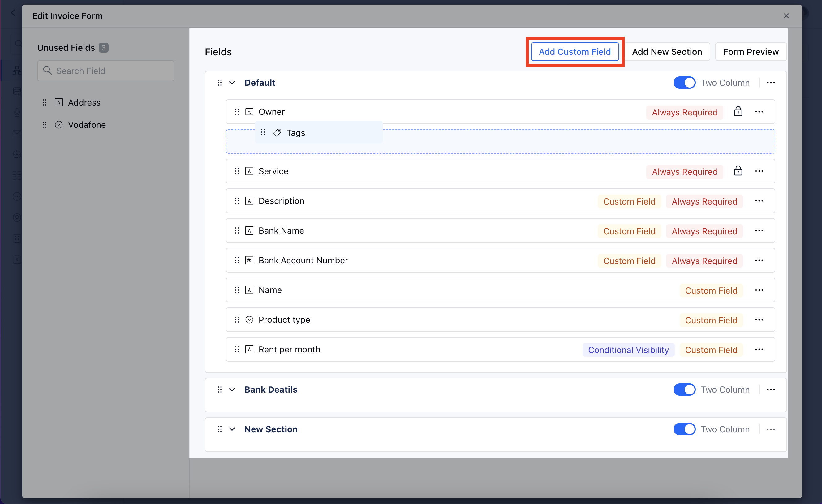Click drag handle of Product type field
This screenshot has width=822, height=504.
point(237,320)
